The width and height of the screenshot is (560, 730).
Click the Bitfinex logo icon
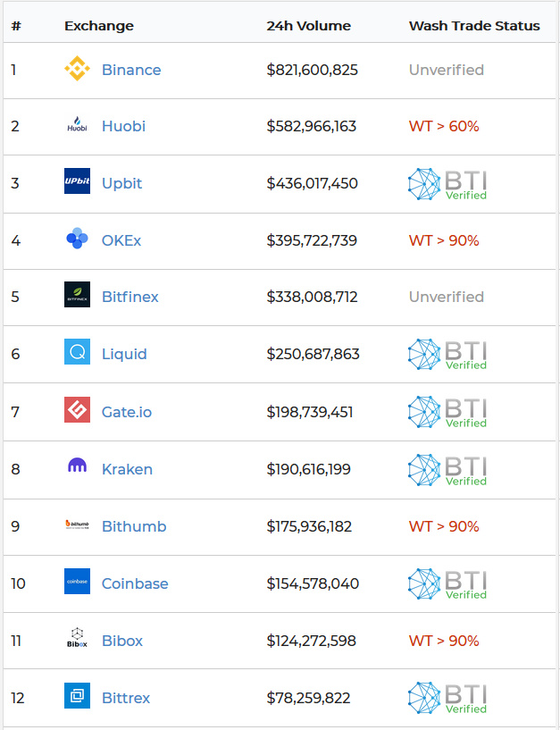coord(77,296)
